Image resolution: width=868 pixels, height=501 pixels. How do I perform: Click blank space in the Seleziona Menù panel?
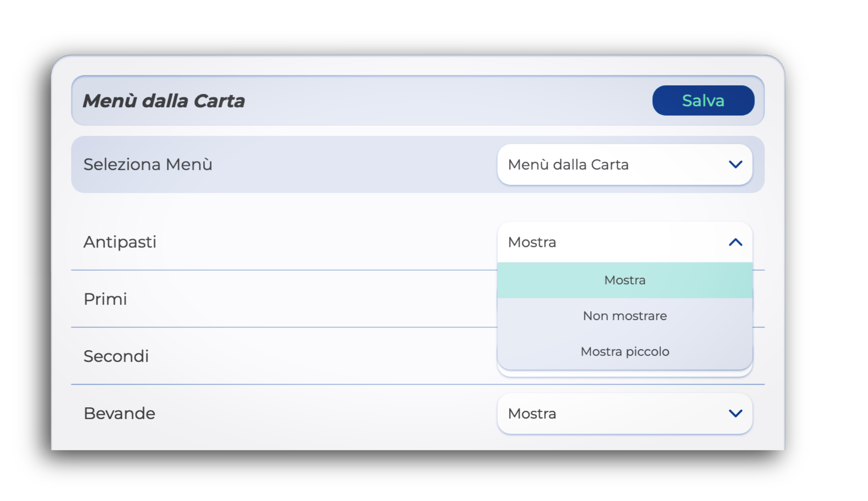347,164
